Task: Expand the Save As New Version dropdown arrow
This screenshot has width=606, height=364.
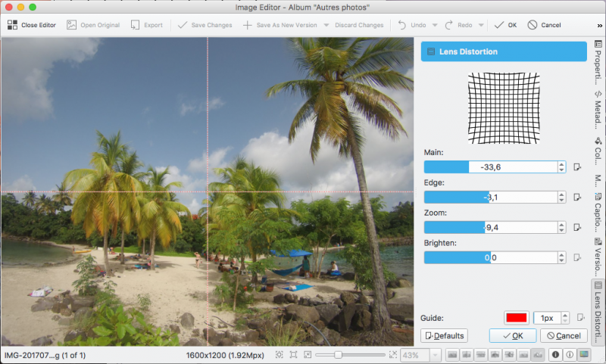Action: 326,25
